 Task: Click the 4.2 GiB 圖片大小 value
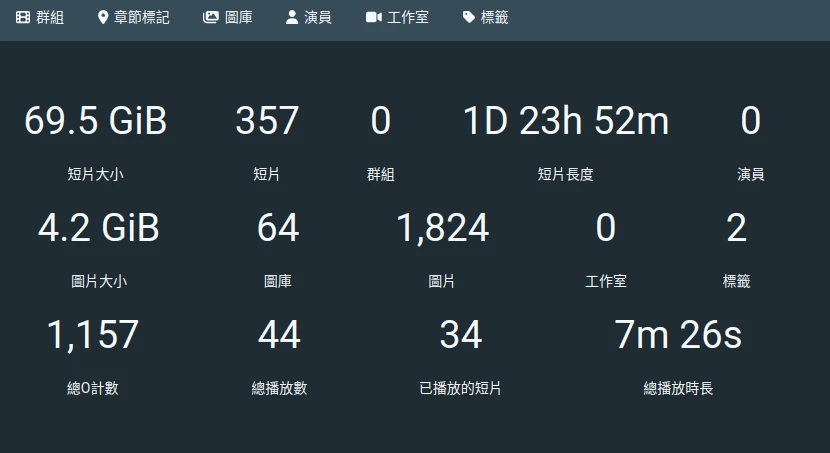pyautogui.click(x=98, y=228)
